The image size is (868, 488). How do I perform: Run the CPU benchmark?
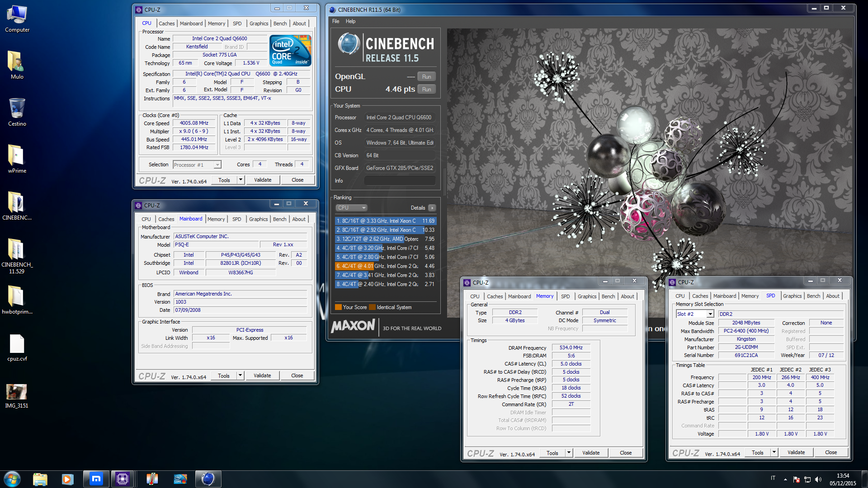427,89
